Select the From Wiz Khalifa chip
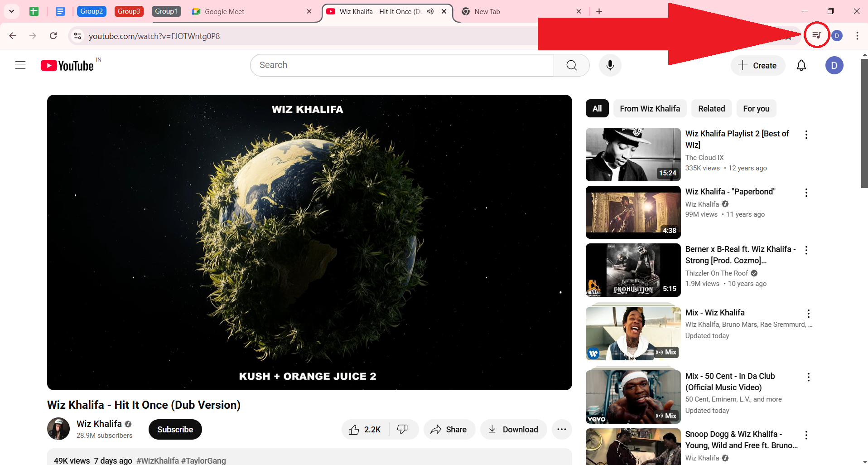The width and height of the screenshot is (868, 465). (650, 108)
